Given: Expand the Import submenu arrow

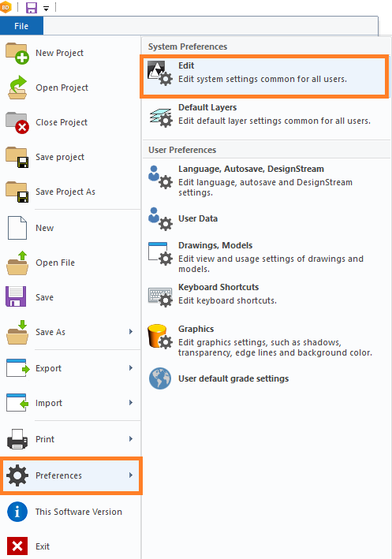Looking at the screenshot, I should click(x=131, y=402).
